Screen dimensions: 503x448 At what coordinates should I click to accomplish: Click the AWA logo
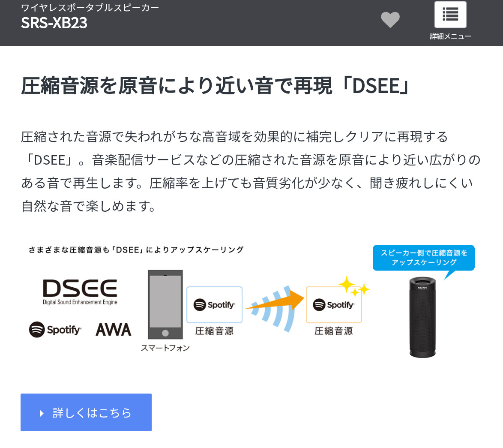pos(114,330)
